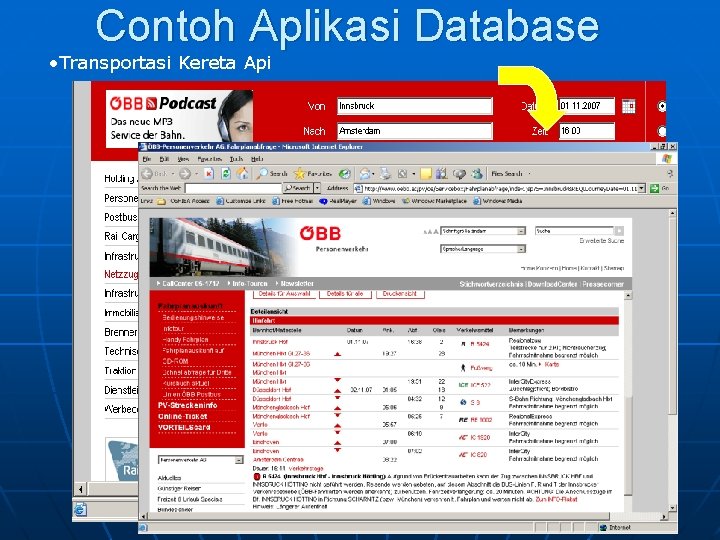
Task: Expand the Address bar URL dropdown
Action: (642, 188)
